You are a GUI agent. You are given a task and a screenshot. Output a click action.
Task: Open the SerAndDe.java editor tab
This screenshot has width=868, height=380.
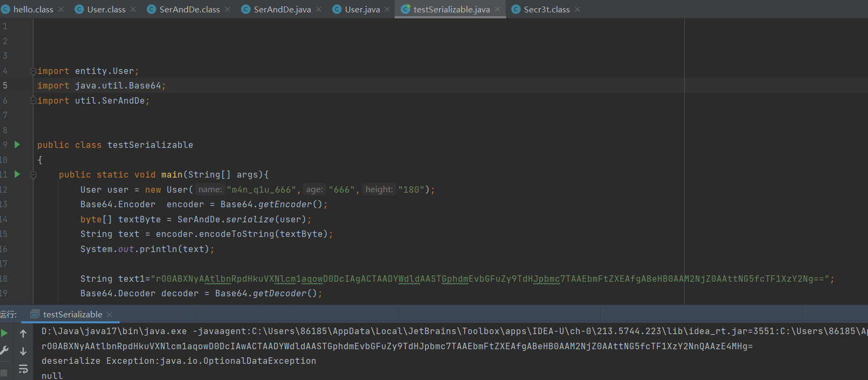tap(282, 9)
